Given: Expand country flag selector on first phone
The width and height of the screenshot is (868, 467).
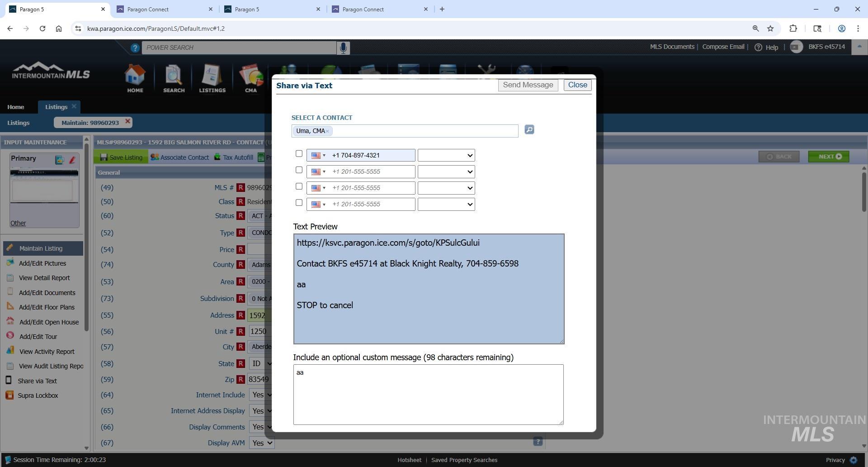Looking at the screenshot, I should pos(318,155).
